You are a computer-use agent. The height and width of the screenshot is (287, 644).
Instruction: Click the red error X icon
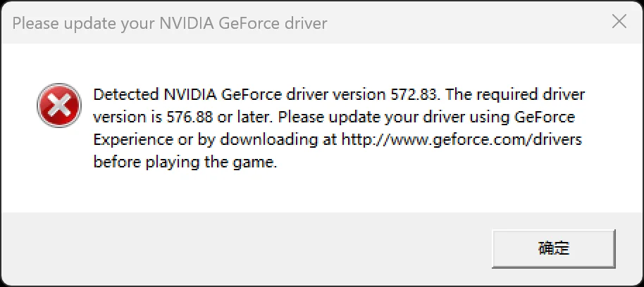pyautogui.click(x=59, y=105)
